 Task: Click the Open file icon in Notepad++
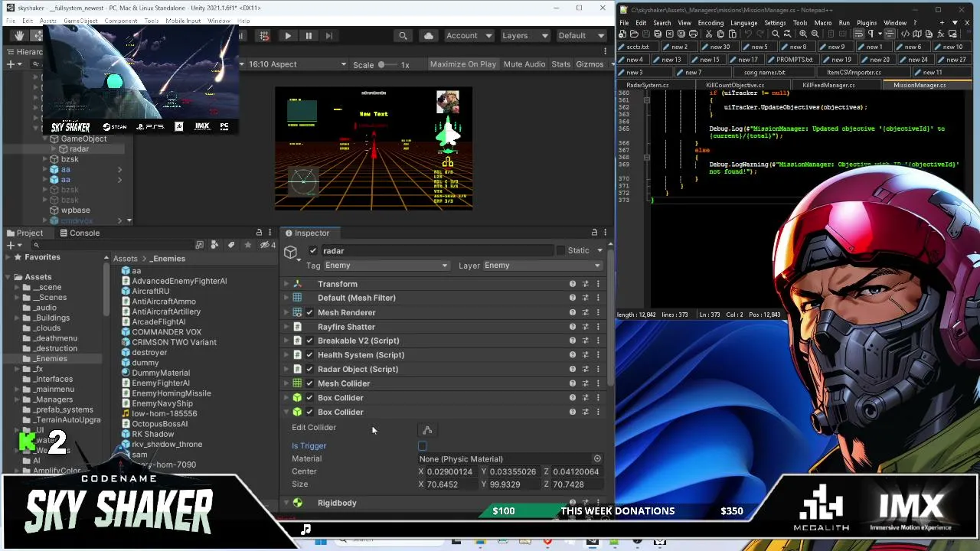pyautogui.click(x=634, y=34)
